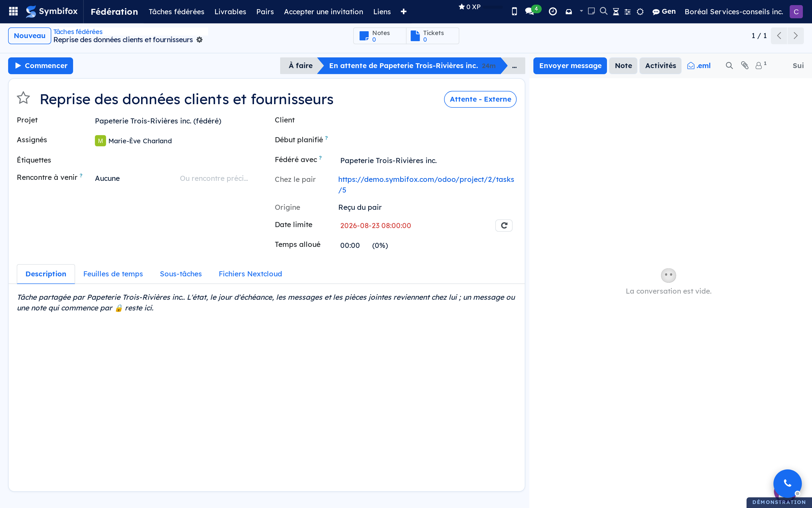Show the Rencontre à venir help tooltip
Screen dimensions: 812x508
pos(81,175)
